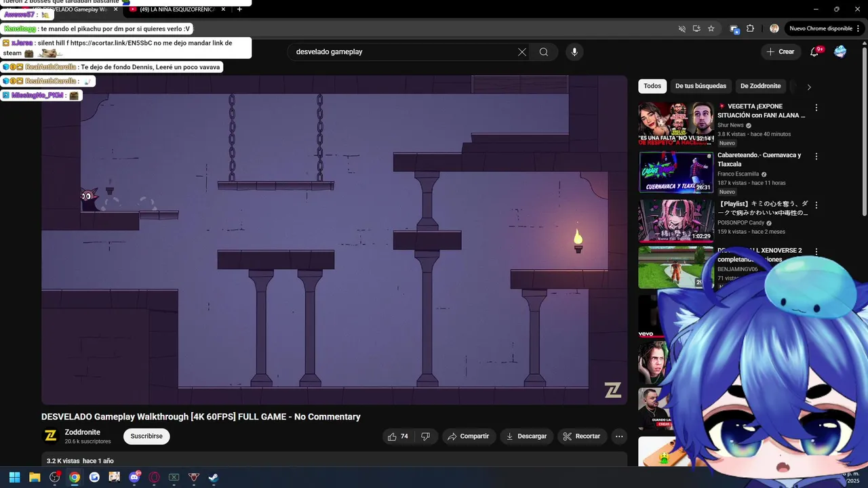Open the more actions ellipsis below the video
This screenshot has width=868, height=488.
[619, 436]
